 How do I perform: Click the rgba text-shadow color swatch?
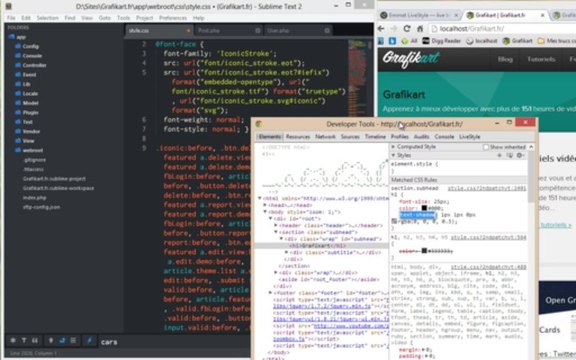click(394, 221)
